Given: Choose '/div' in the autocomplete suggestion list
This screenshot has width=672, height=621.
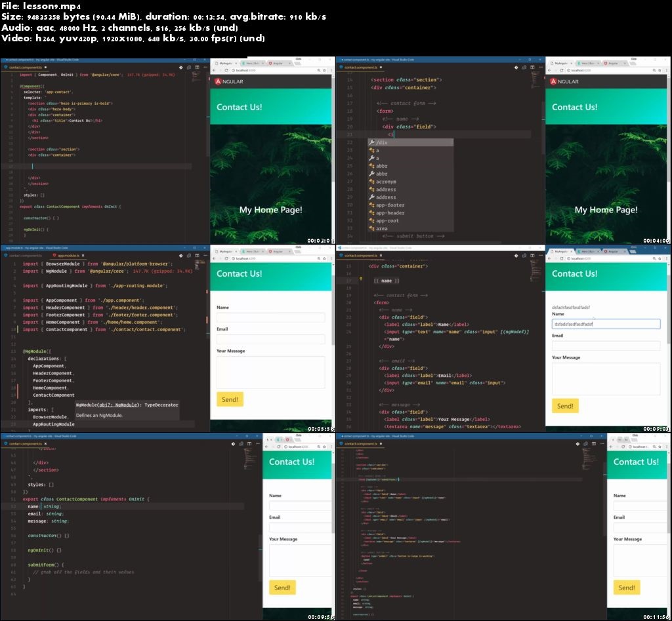Looking at the screenshot, I should [x=410, y=142].
